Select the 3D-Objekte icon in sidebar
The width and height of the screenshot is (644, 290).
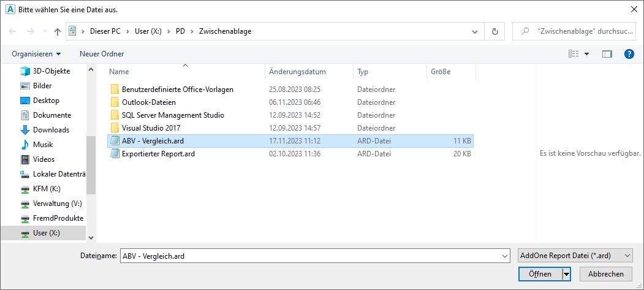(x=25, y=71)
